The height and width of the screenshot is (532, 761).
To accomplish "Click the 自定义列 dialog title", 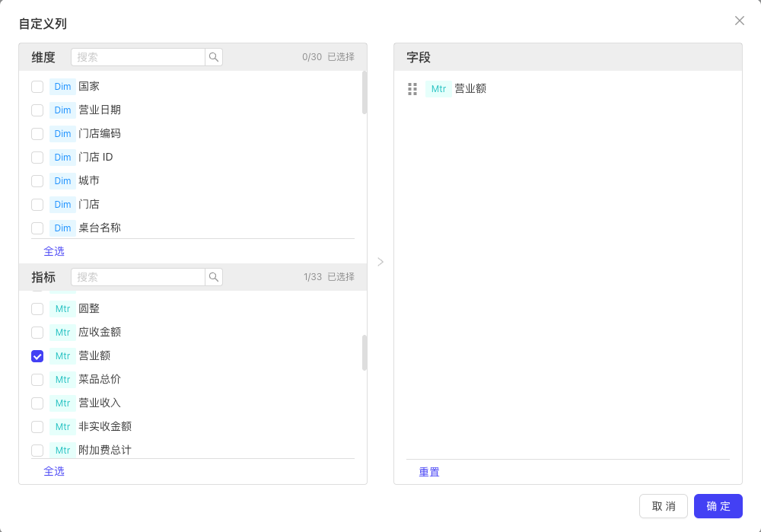I will click(x=43, y=24).
